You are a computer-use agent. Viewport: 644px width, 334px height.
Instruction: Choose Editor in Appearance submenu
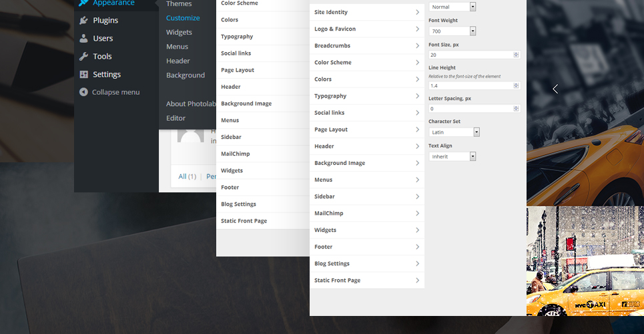(176, 118)
